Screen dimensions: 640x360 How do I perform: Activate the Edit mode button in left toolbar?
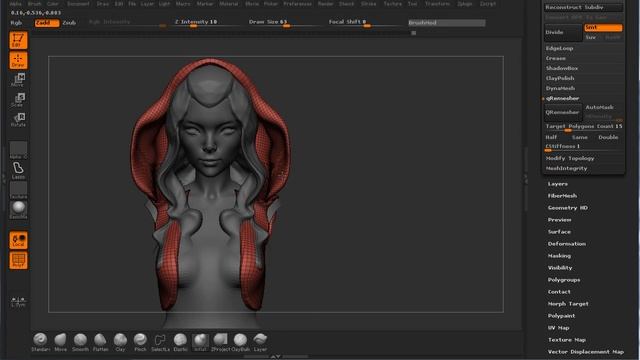coord(18,40)
